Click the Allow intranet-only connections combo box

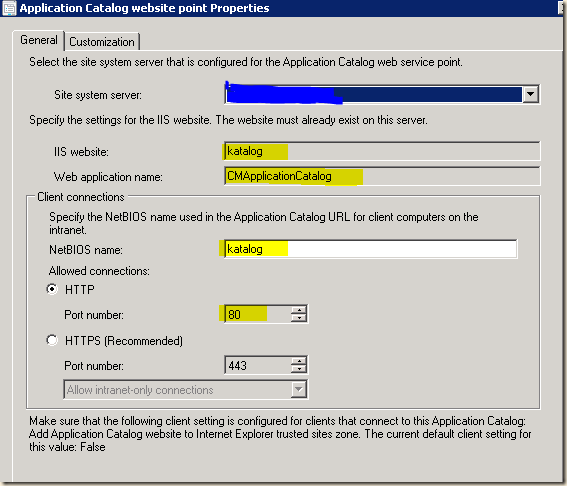click(x=186, y=389)
